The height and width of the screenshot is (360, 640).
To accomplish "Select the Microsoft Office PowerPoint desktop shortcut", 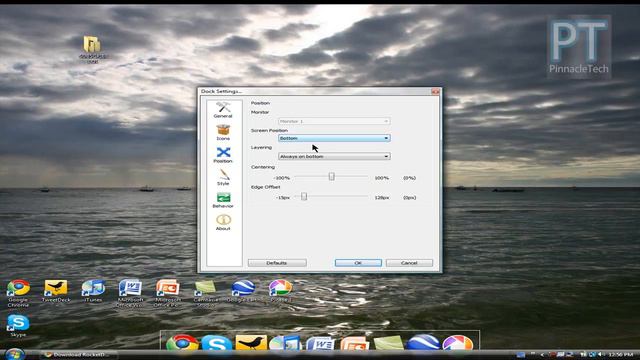I will [167, 293].
